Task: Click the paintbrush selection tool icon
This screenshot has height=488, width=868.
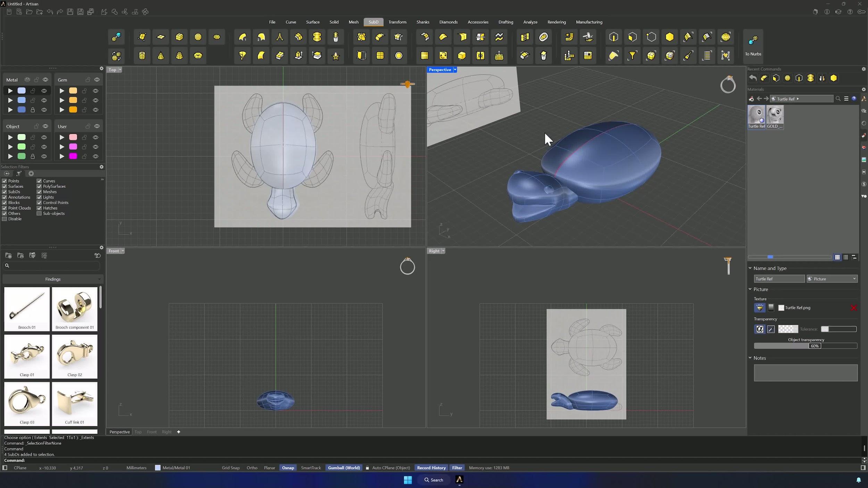Action: pos(688,56)
